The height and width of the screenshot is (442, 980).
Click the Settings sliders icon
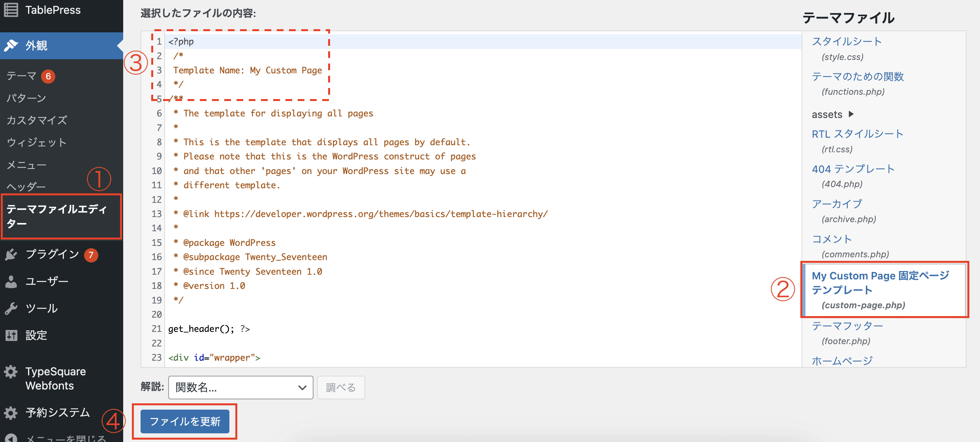click(11, 335)
